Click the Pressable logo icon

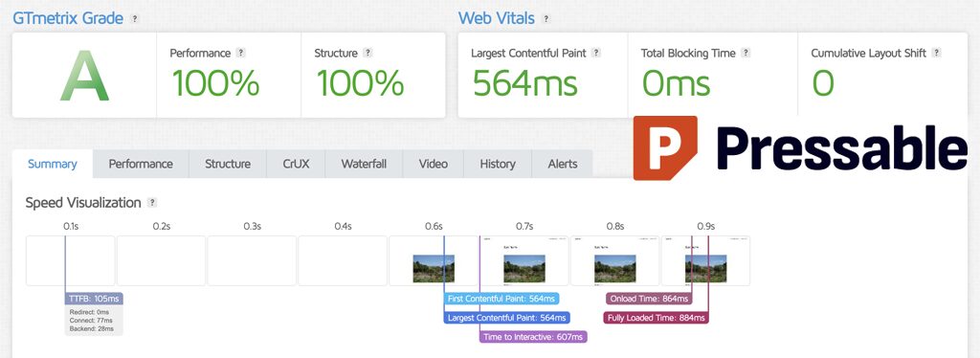pyautogui.click(x=665, y=148)
